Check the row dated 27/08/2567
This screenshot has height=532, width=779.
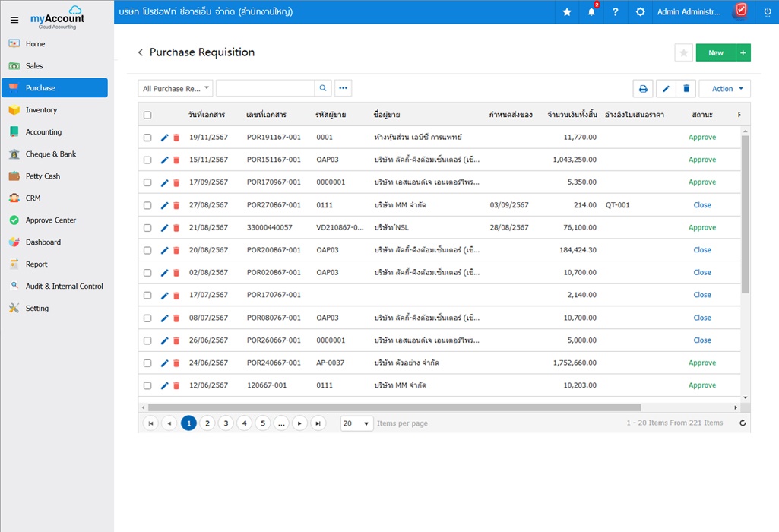(147, 205)
